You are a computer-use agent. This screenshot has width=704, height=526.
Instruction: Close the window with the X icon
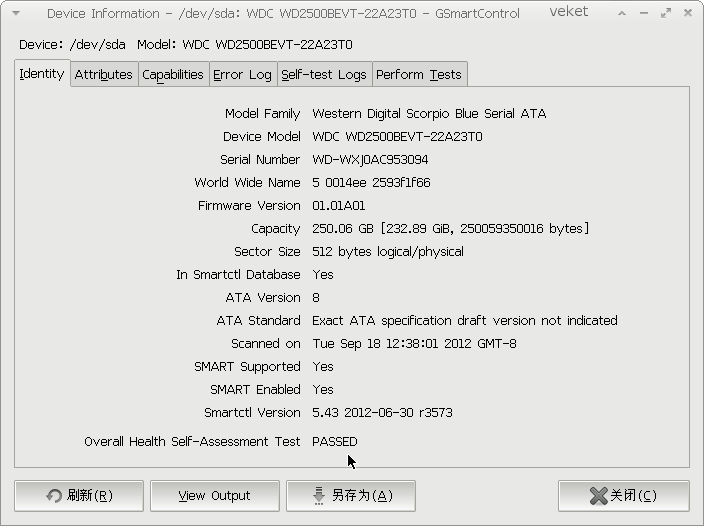(688, 13)
